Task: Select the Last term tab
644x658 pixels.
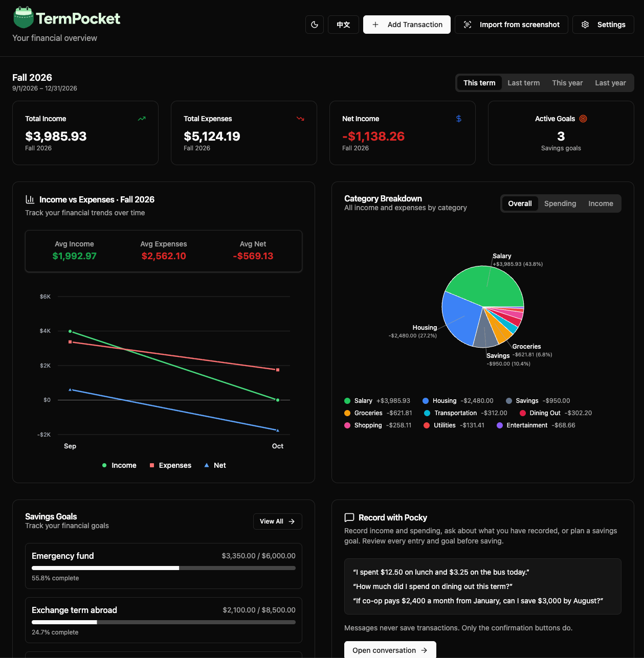Action: pyautogui.click(x=523, y=83)
